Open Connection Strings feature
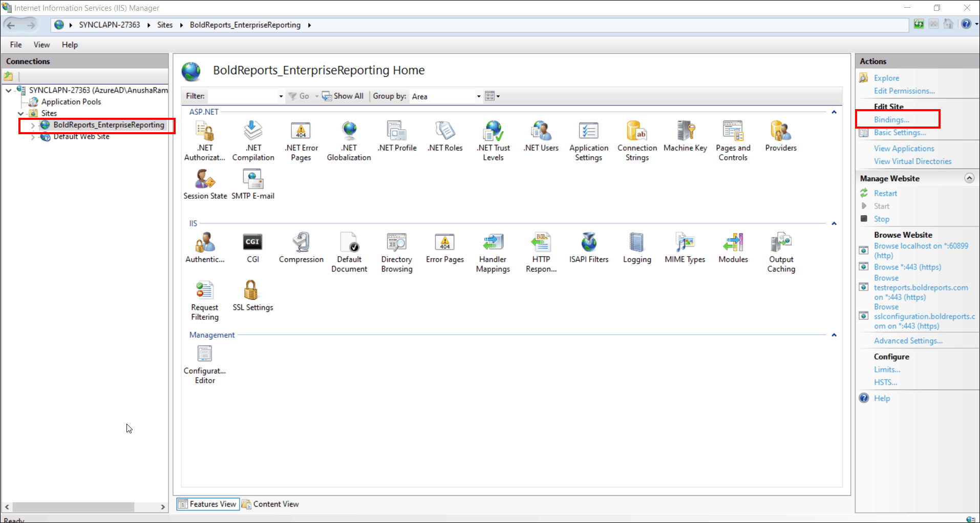The image size is (980, 523). [637, 141]
